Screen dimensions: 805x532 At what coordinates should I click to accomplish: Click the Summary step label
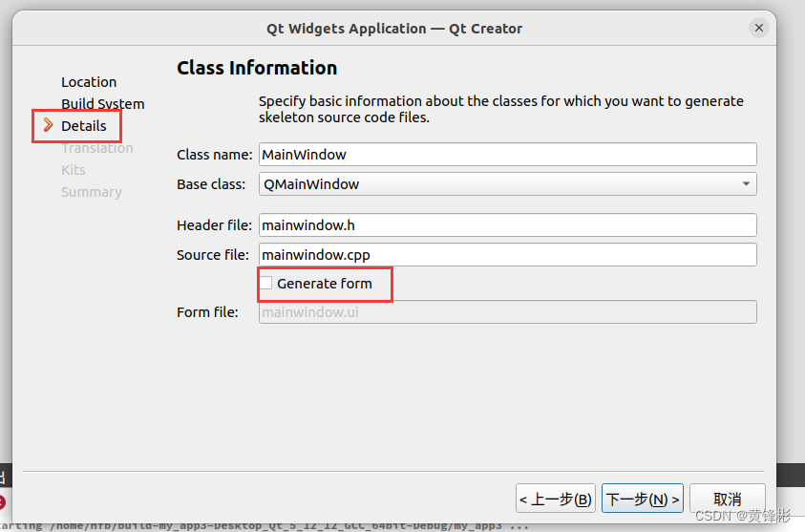(92, 192)
